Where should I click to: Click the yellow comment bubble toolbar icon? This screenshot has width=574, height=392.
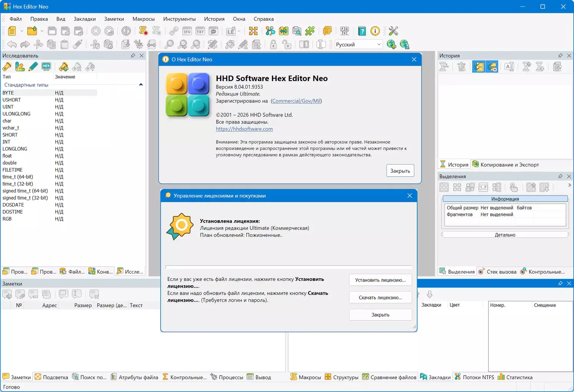click(x=327, y=31)
